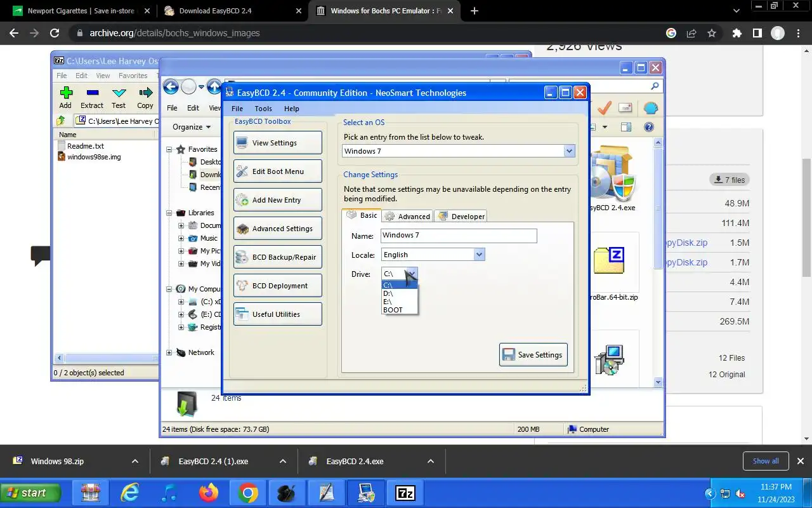
Task: Click 7-Zip up-folder icon
Action: tap(61, 121)
